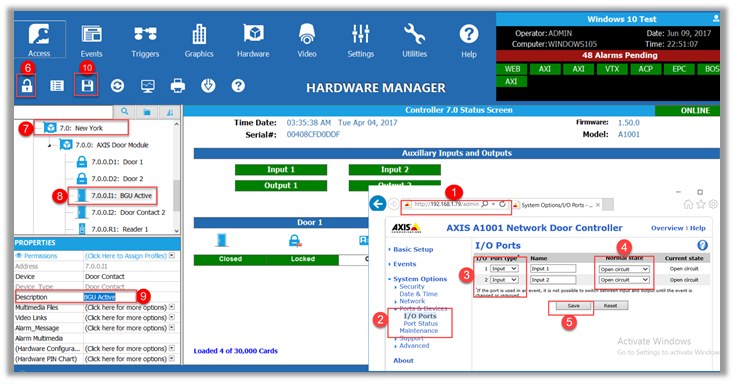Open Alarm_Message options dropdown arrow

172,328
